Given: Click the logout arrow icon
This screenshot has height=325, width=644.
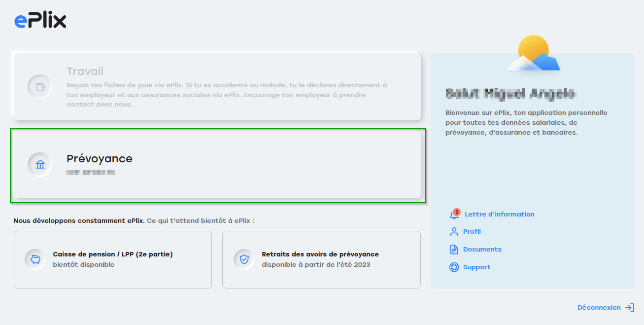Looking at the screenshot, I should 630,308.
